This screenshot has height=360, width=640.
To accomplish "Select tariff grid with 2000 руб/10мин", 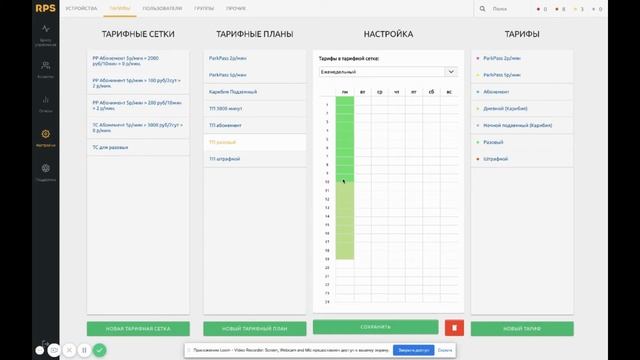I will (x=138, y=61).
